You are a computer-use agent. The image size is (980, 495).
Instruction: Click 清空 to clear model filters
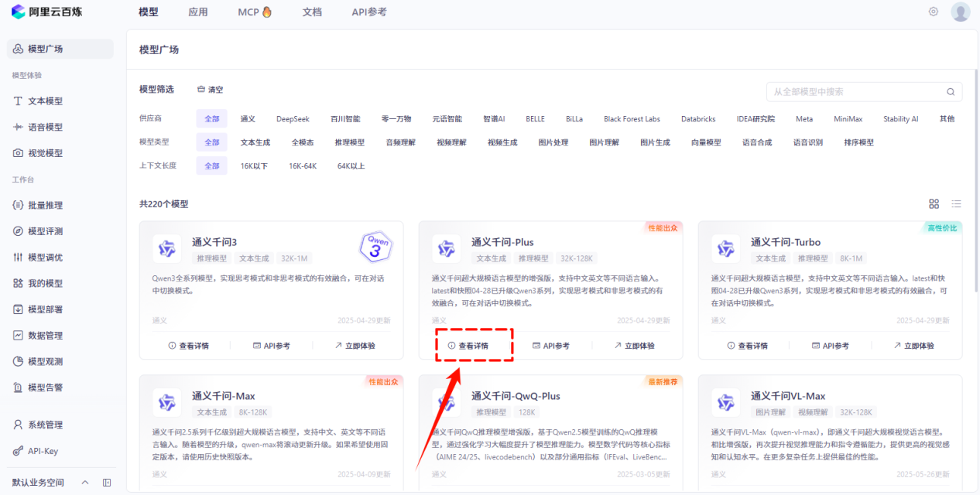point(211,90)
